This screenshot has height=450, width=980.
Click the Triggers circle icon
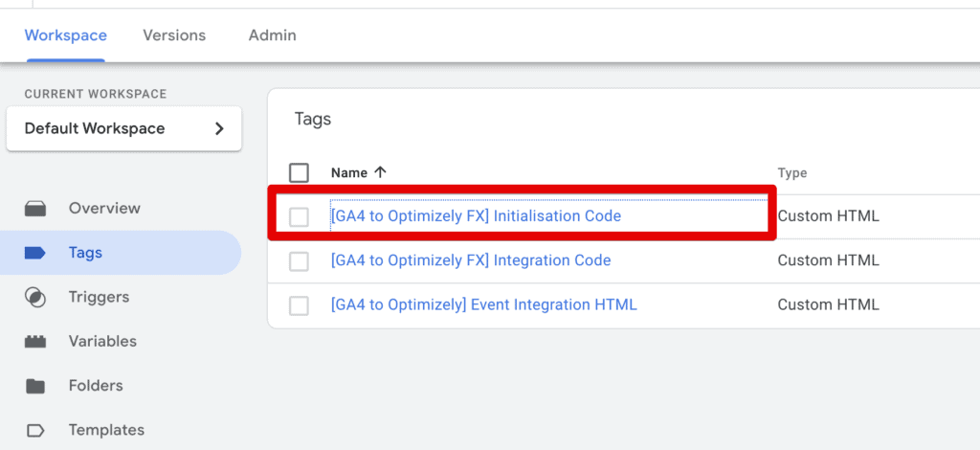point(35,298)
